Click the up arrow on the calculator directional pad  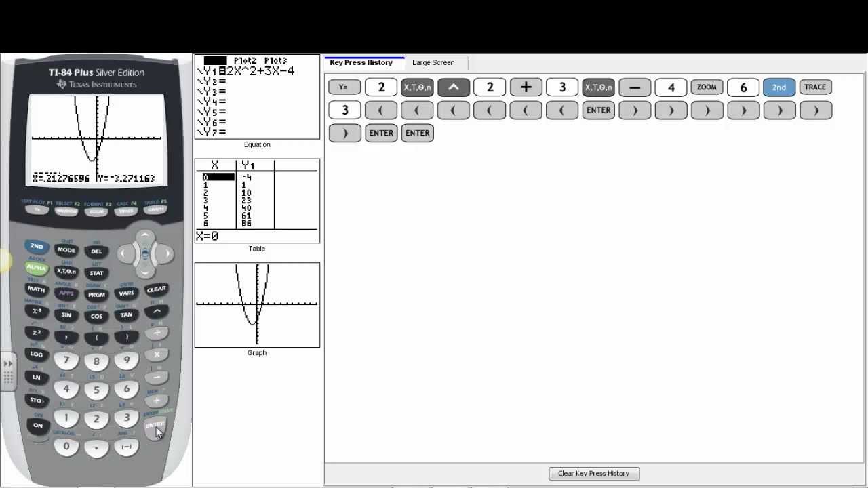pyautogui.click(x=145, y=236)
